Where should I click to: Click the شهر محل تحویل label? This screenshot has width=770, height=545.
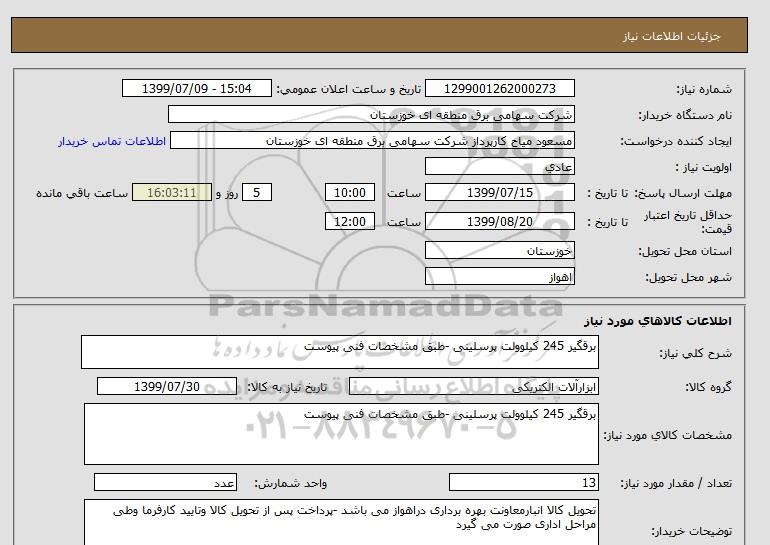click(x=688, y=277)
